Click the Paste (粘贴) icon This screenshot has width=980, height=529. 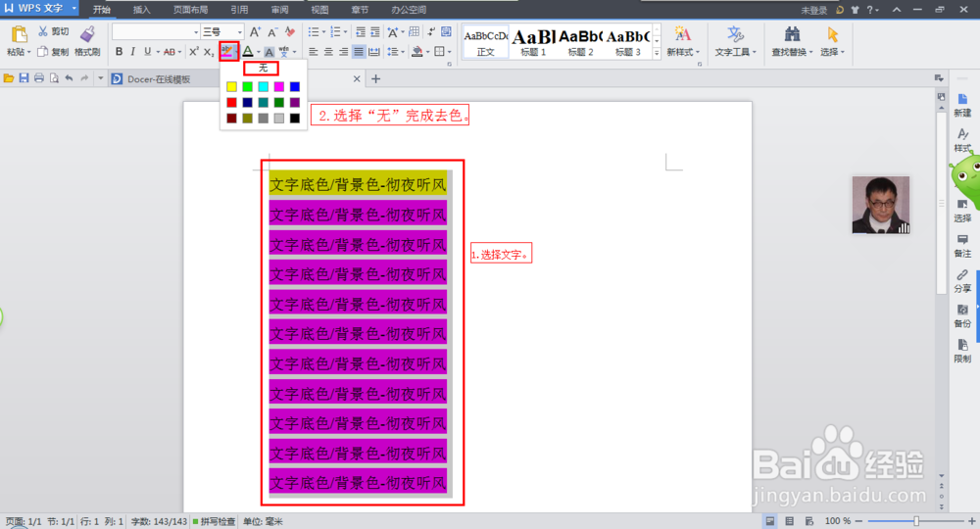[x=19, y=34]
